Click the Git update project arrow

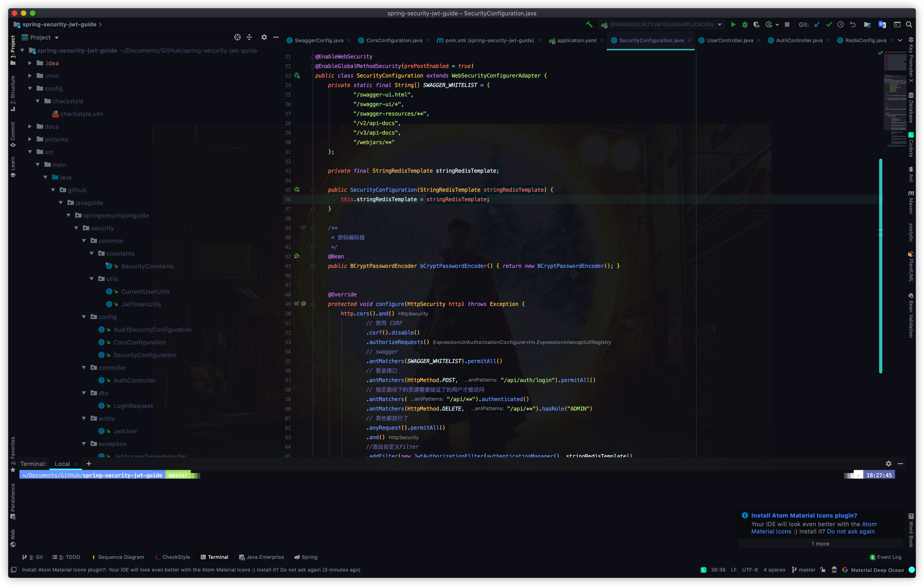[x=817, y=24]
